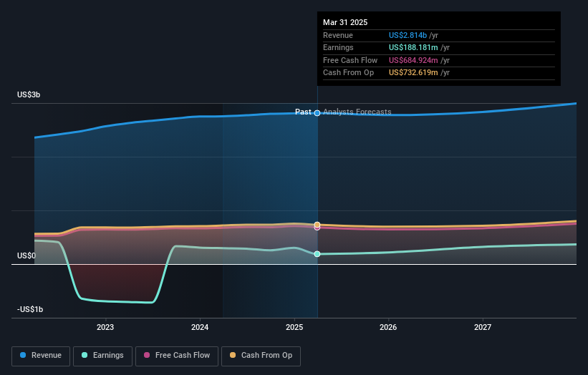Select the Earnings data point marker on the chart

[x=317, y=254]
